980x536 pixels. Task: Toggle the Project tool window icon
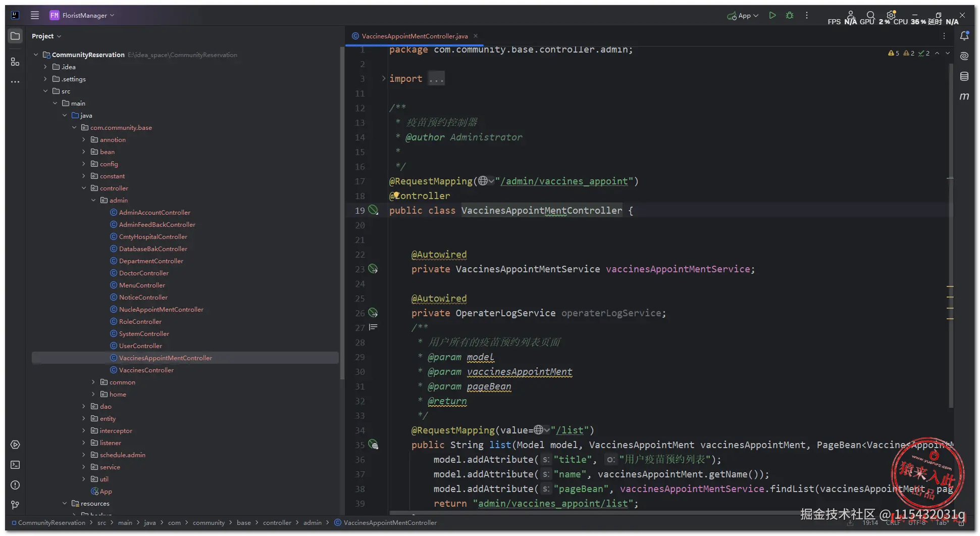pyautogui.click(x=15, y=36)
